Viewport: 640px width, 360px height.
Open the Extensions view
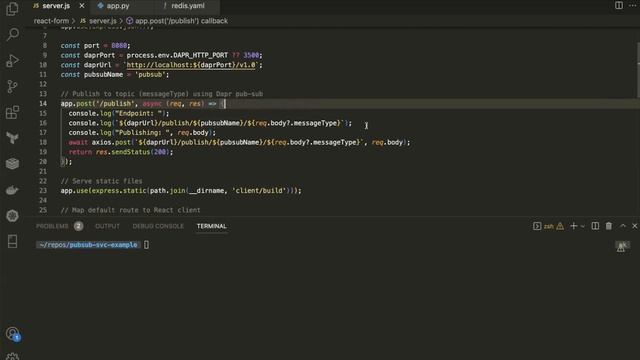click(12, 112)
